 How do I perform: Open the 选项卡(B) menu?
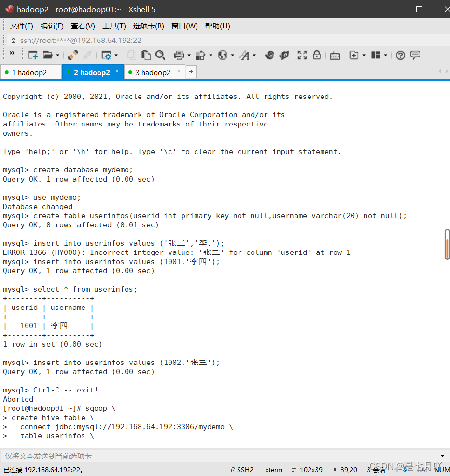coord(149,26)
